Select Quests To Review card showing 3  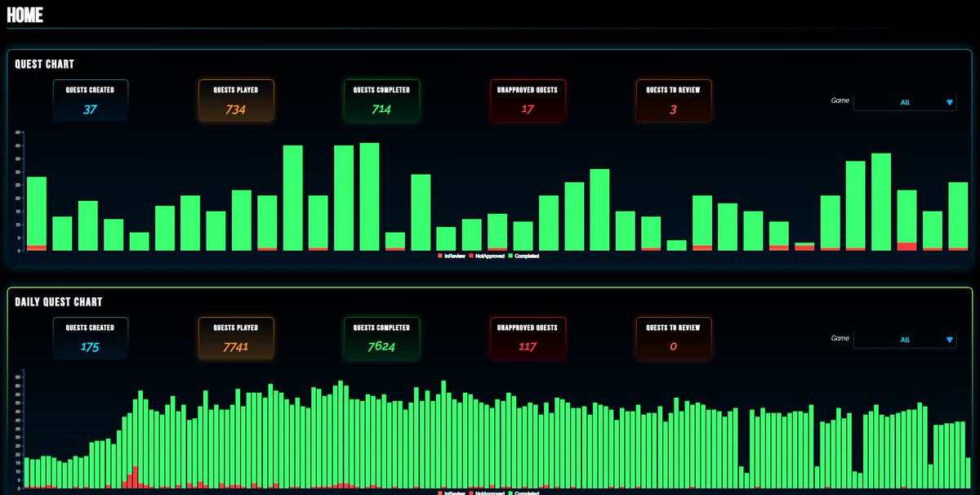[x=673, y=100]
